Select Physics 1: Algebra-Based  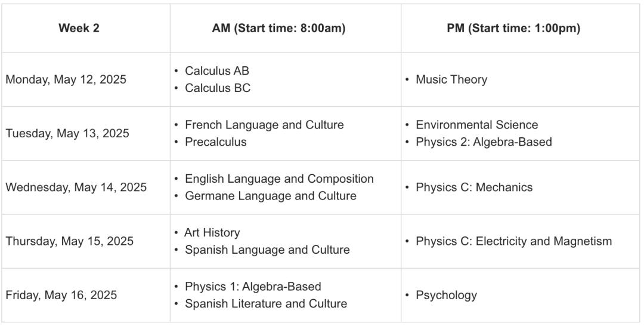coord(253,286)
